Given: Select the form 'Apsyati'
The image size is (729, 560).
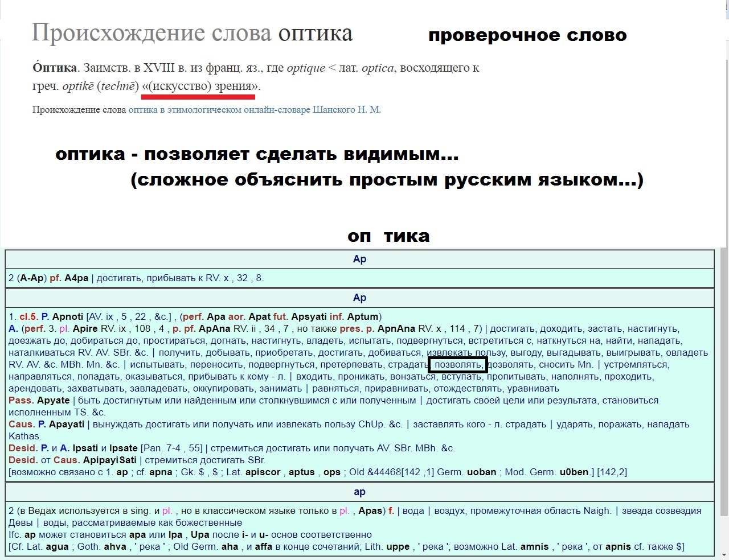Looking at the screenshot, I should click(309, 317).
